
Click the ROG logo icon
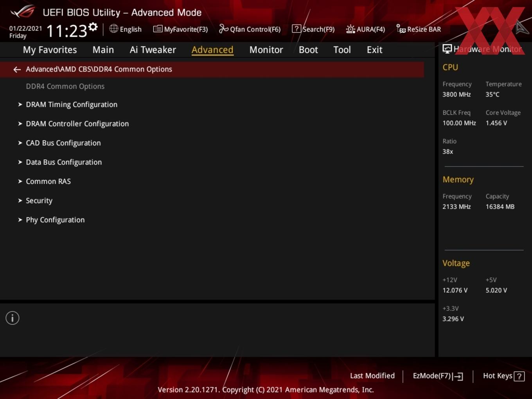click(x=22, y=12)
